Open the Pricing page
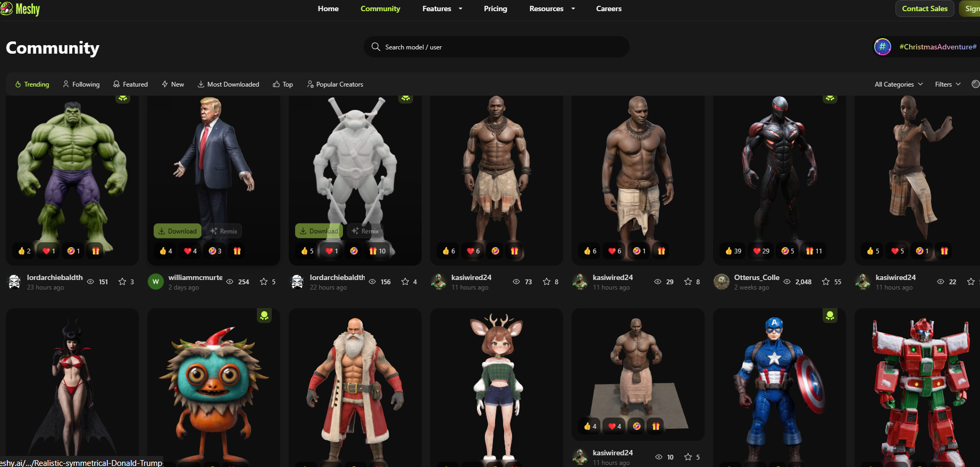 (x=496, y=9)
